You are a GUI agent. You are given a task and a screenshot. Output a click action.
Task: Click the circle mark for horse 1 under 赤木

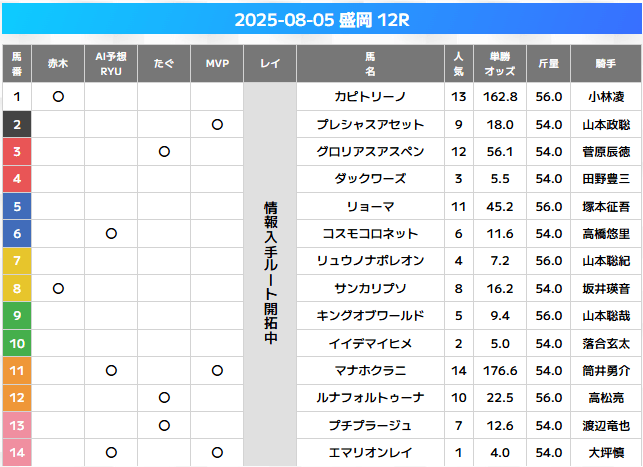[58, 97]
